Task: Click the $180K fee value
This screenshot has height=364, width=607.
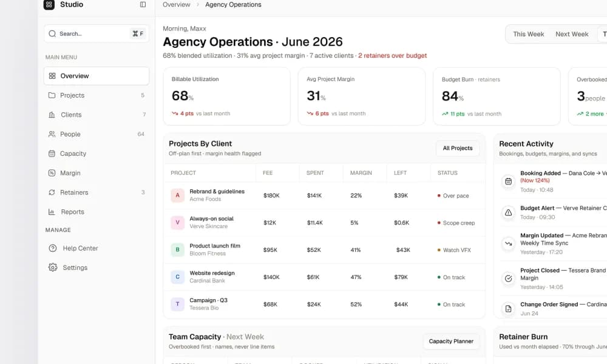Action: [x=271, y=195]
